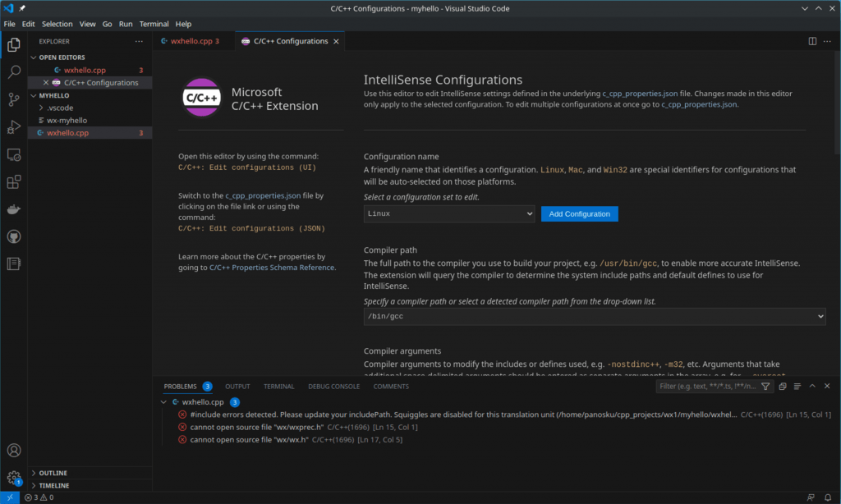Switch to the Comments panel tab
This screenshot has width=841, height=504.
tap(391, 387)
